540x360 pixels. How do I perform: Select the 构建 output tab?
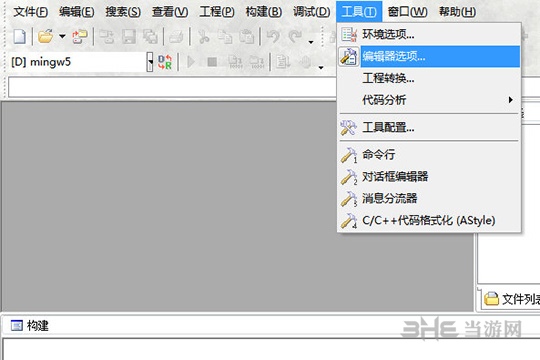30,326
